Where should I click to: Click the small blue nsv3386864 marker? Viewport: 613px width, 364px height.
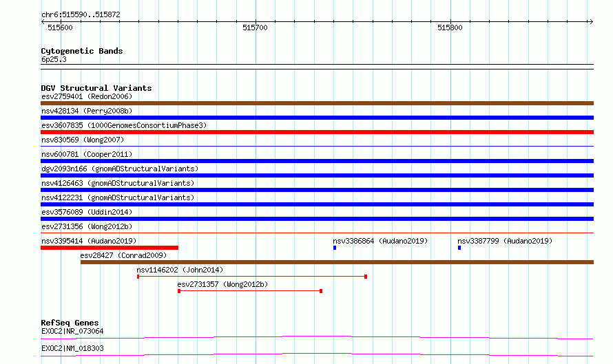pos(335,248)
